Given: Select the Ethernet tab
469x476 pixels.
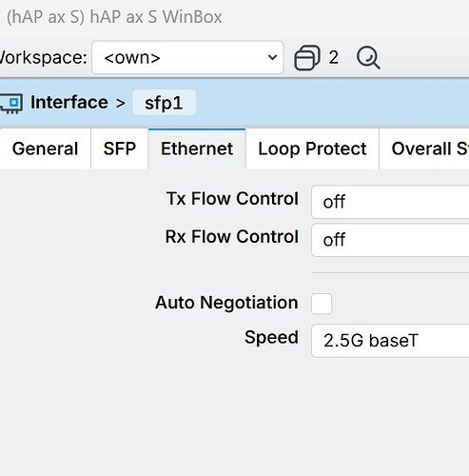Looking at the screenshot, I should 197,149.
